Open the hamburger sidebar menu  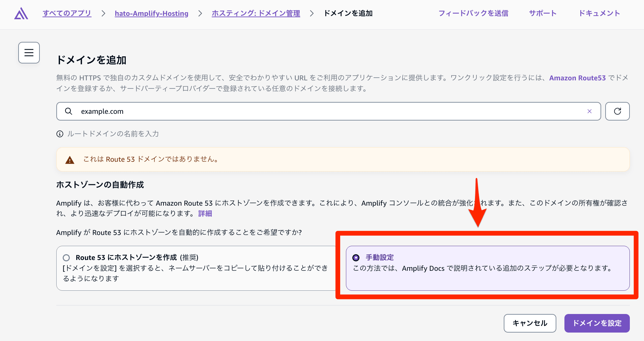point(29,53)
